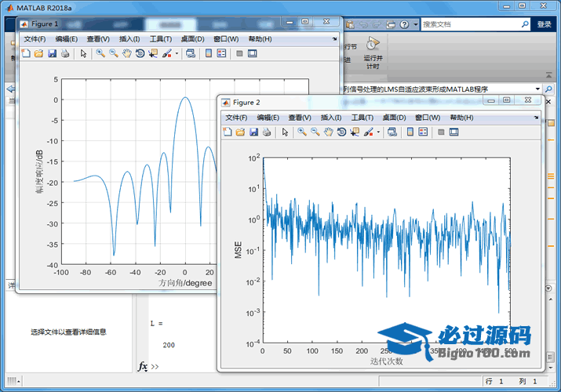
Task: Print figure icon in Figure 1 toolbar
Action: [65, 53]
